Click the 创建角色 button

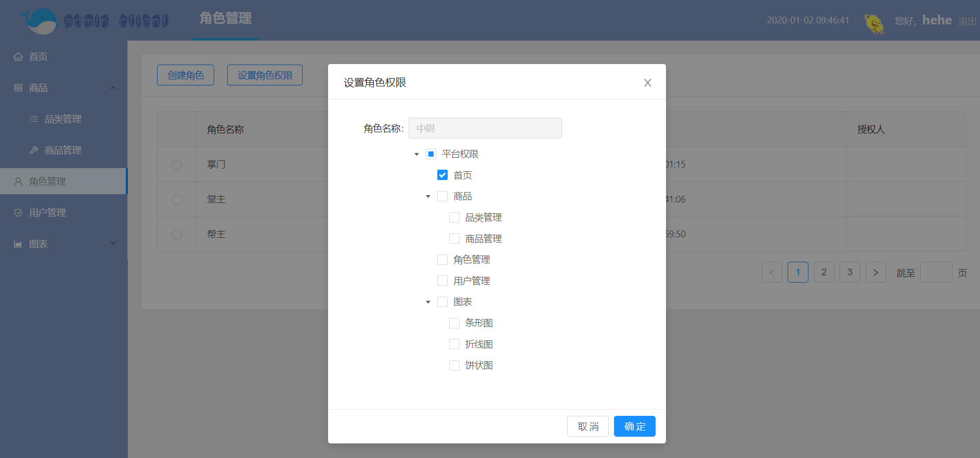pos(186,75)
